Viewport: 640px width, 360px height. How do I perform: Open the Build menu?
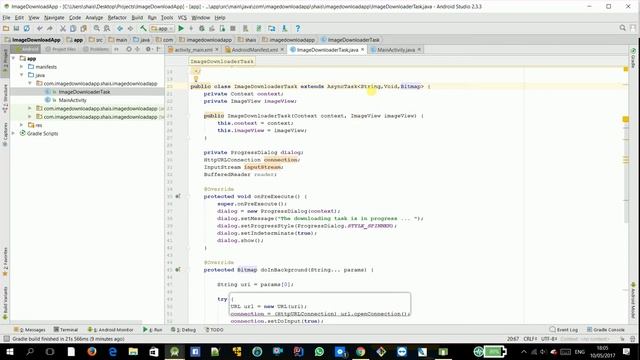coord(137,18)
